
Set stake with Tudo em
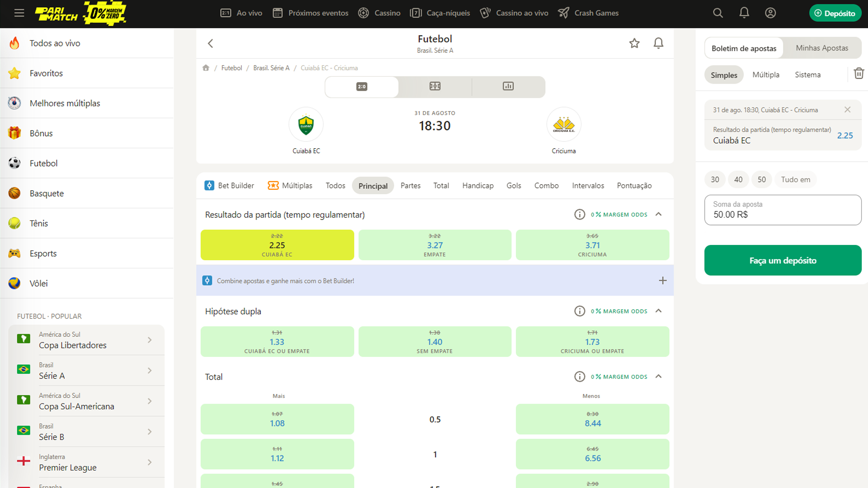coord(796,179)
